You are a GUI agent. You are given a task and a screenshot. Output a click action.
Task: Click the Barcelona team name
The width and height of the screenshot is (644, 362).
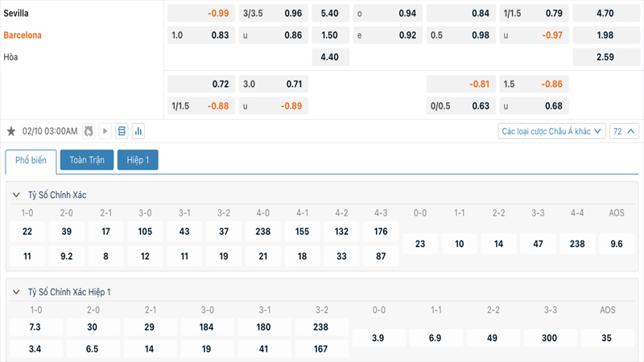tap(23, 35)
